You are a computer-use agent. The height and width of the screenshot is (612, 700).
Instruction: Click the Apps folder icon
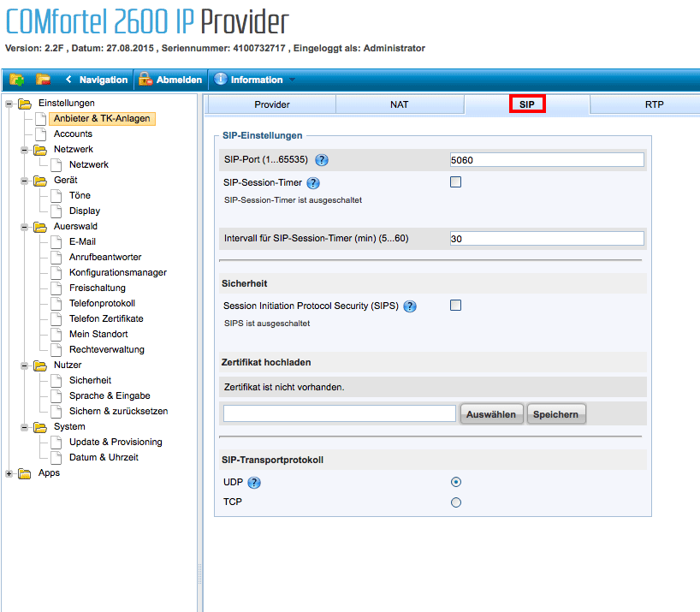[x=25, y=473]
